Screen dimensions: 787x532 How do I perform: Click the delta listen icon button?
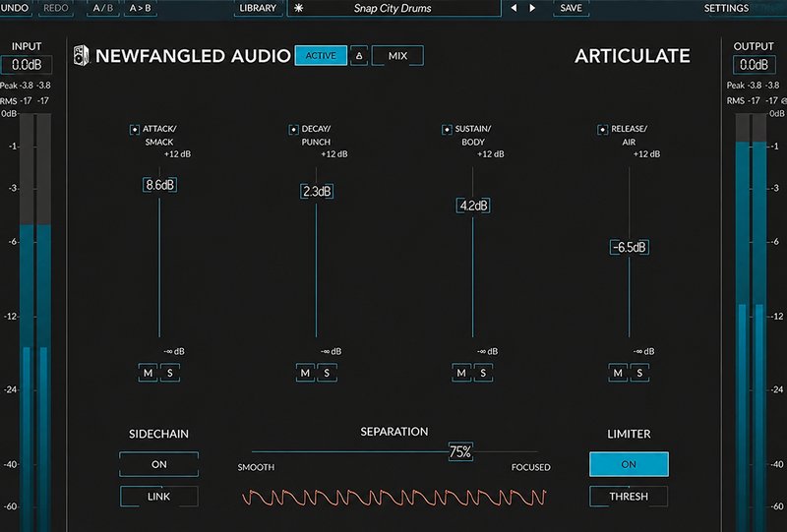click(x=359, y=56)
